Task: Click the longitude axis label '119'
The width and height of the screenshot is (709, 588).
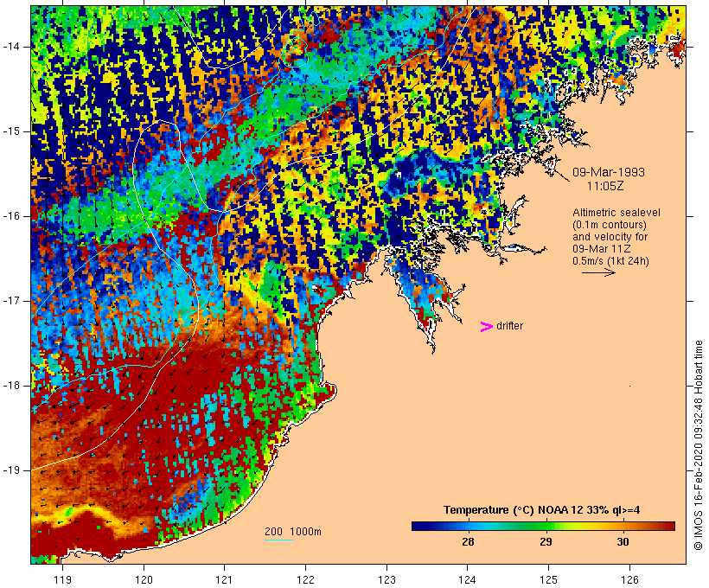Action: (62, 579)
